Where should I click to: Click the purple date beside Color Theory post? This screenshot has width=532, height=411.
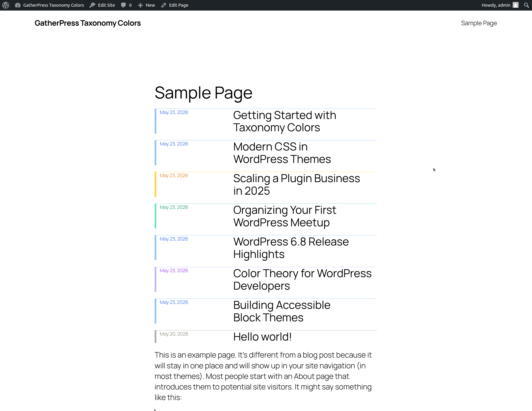pyautogui.click(x=174, y=270)
